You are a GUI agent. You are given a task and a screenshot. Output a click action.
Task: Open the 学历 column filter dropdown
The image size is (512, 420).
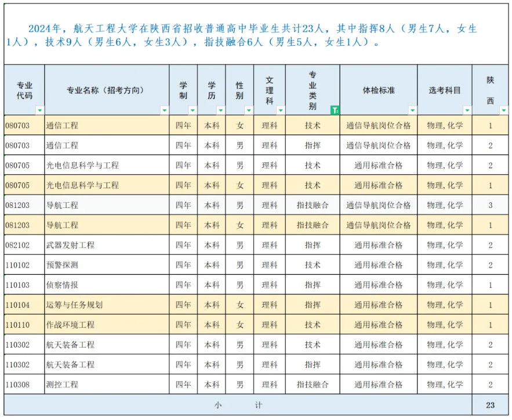point(221,110)
